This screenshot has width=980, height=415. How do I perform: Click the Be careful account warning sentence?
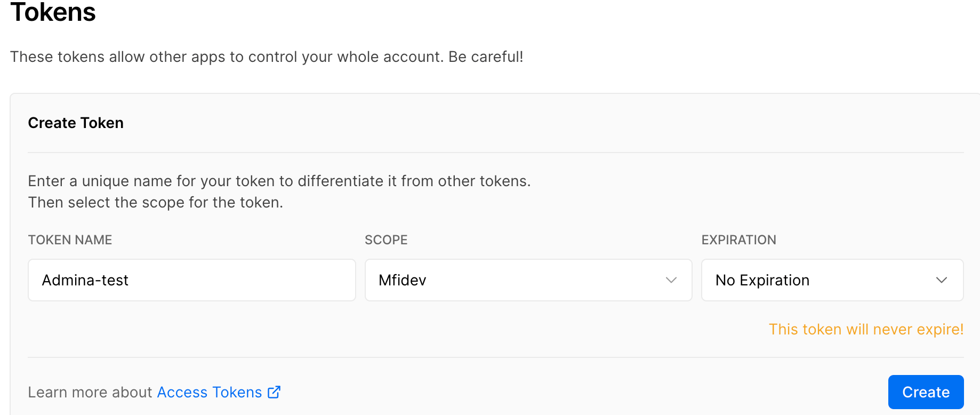[267, 57]
